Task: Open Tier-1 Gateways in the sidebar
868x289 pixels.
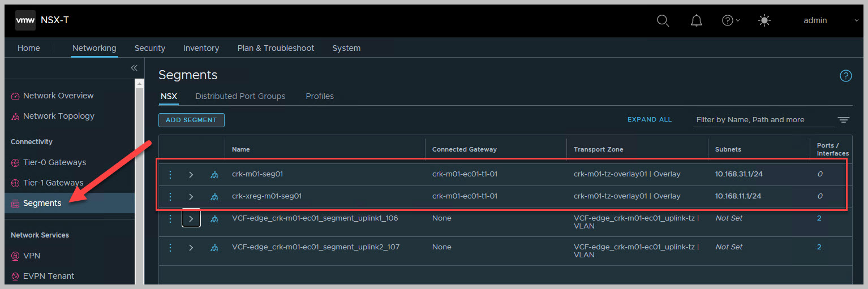Action: [x=53, y=183]
